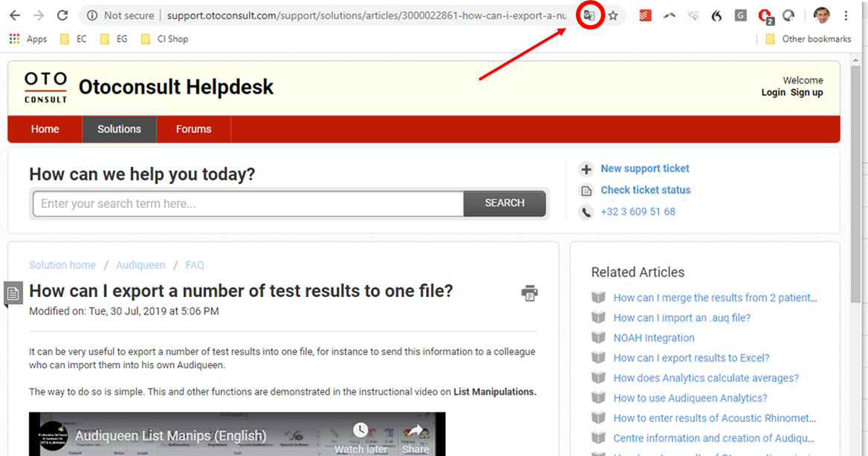868x456 pixels.
Task: Open 'How to enter results of Acoustic Rhinomet...'
Action: pyautogui.click(x=715, y=418)
